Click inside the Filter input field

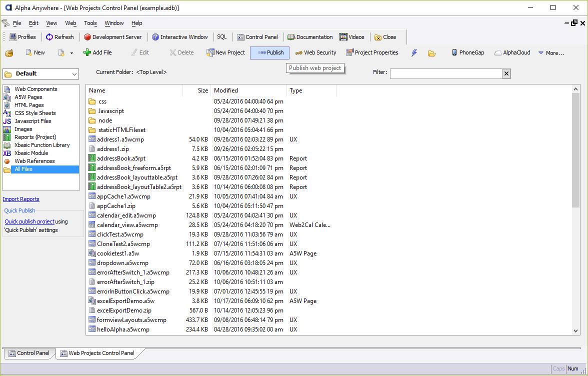point(446,73)
